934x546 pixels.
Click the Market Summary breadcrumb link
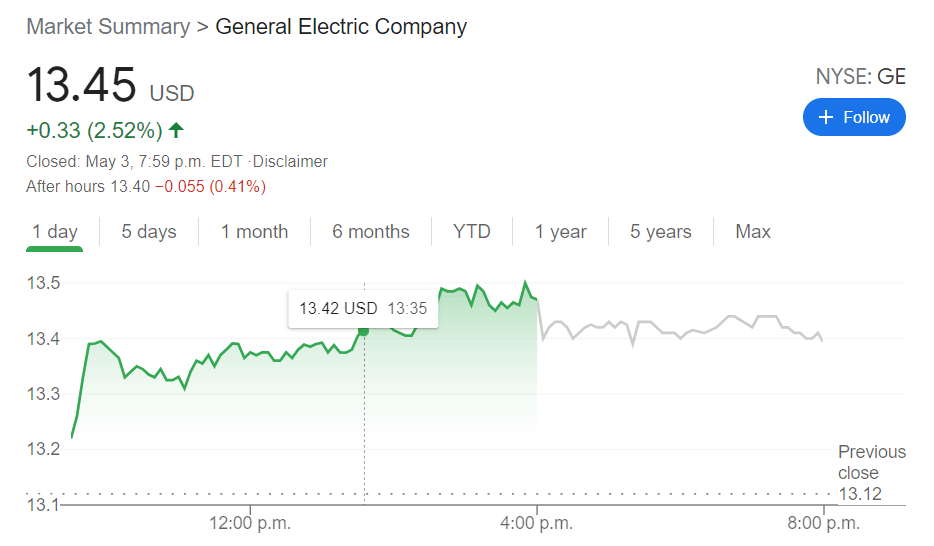[108, 27]
